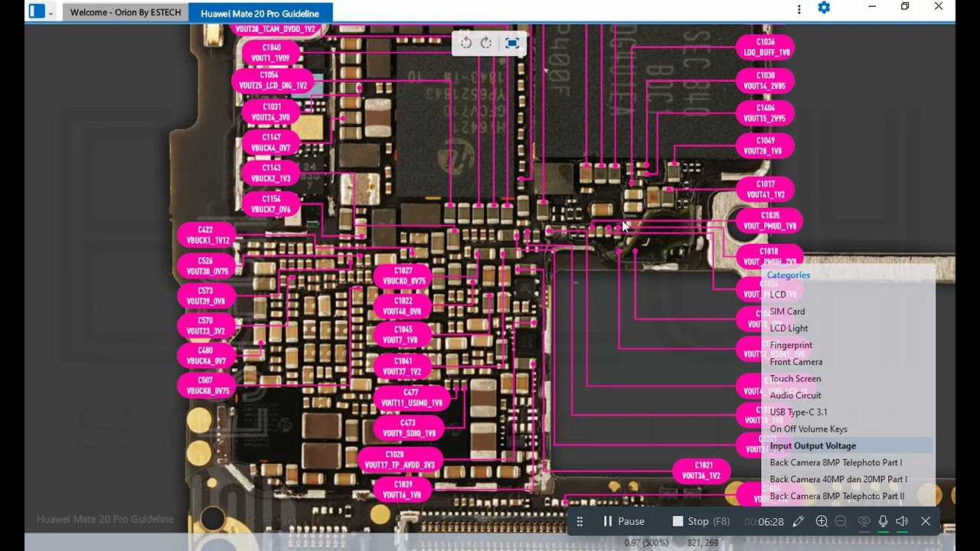Toggle the recorder system sound

(x=902, y=521)
